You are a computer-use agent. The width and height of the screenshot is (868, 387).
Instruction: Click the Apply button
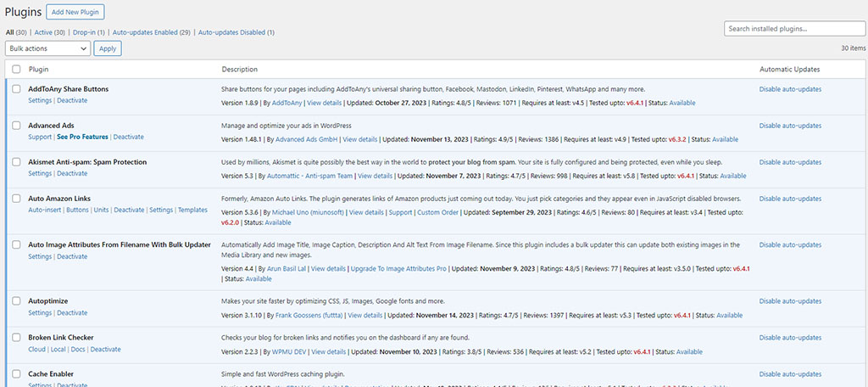(x=108, y=48)
